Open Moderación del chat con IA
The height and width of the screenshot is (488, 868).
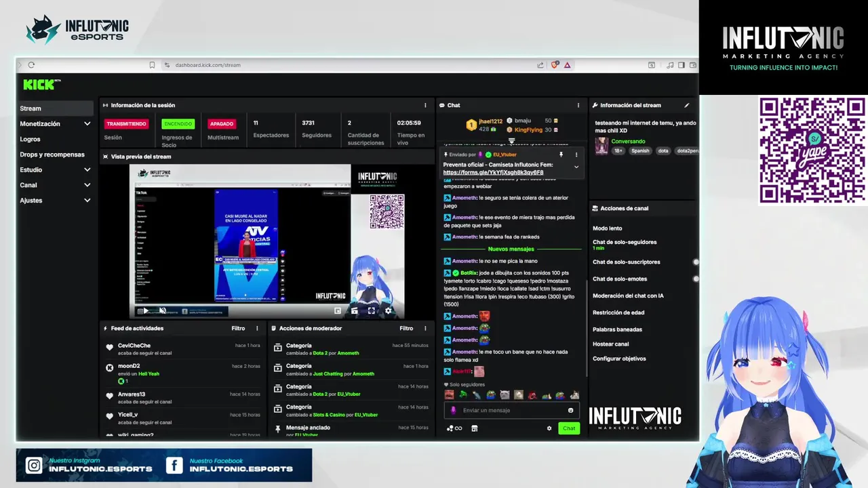(628, 296)
